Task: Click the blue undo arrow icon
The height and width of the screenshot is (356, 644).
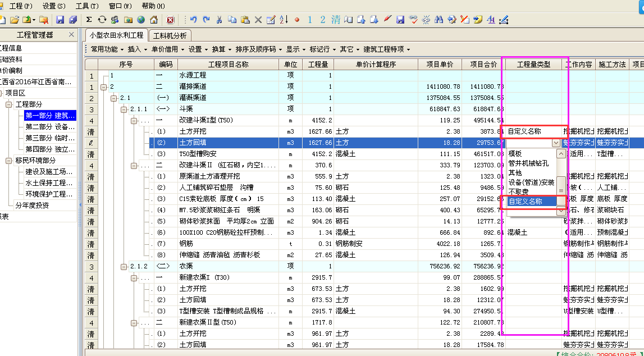Action: (194, 20)
